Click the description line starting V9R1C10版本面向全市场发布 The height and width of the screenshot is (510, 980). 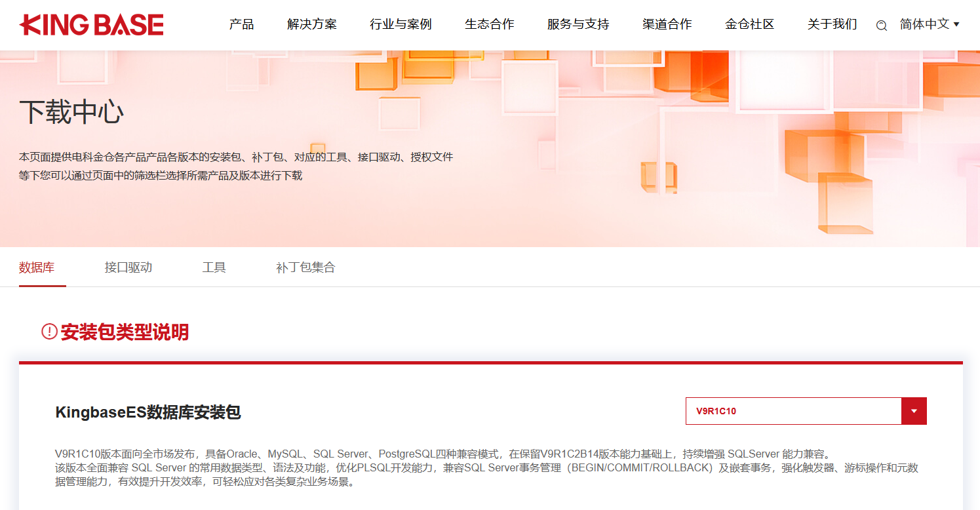pos(443,454)
